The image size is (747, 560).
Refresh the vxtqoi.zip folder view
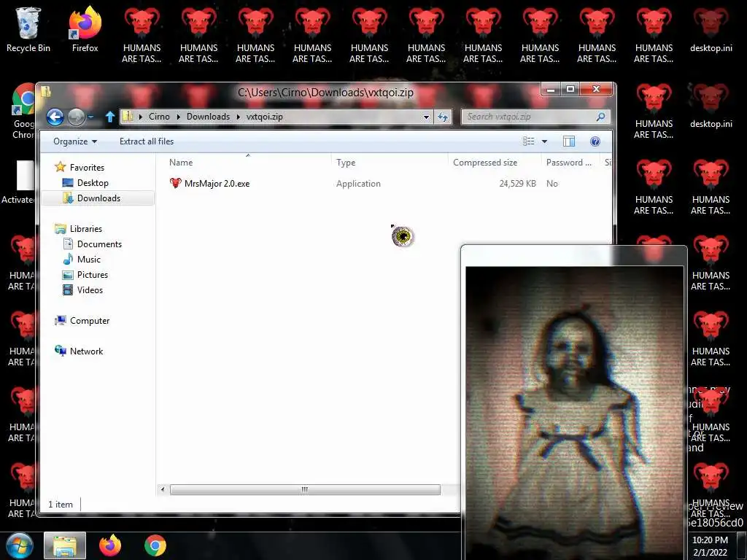click(443, 117)
